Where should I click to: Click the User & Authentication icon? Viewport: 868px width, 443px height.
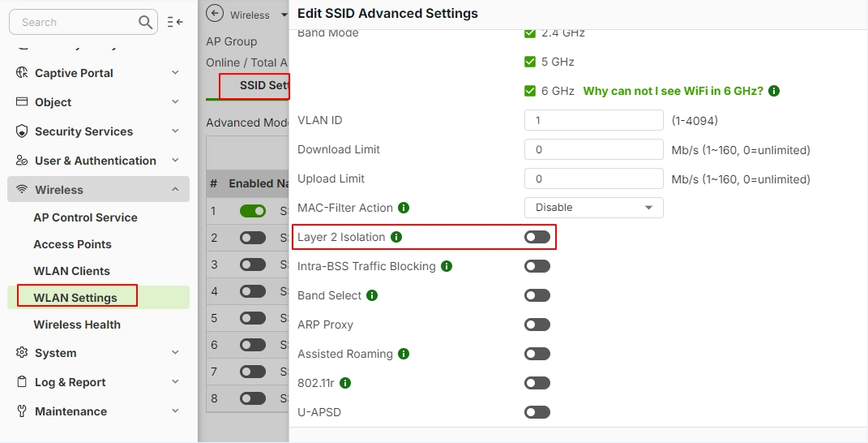22,160
